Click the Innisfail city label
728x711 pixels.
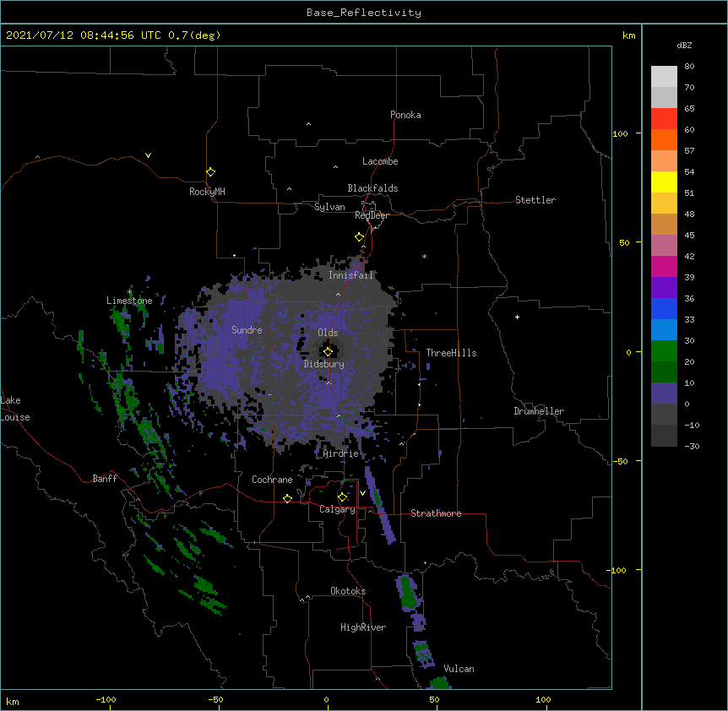click(351, 275)
